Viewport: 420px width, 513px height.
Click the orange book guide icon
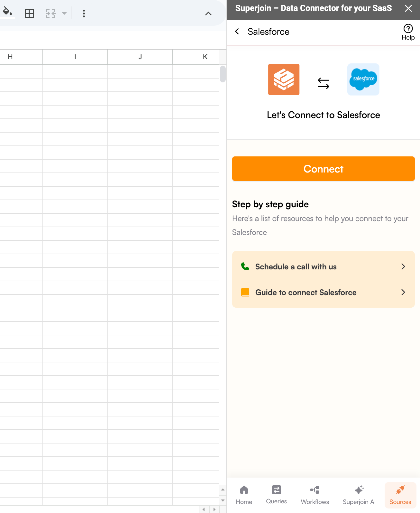tap(245, 292)
